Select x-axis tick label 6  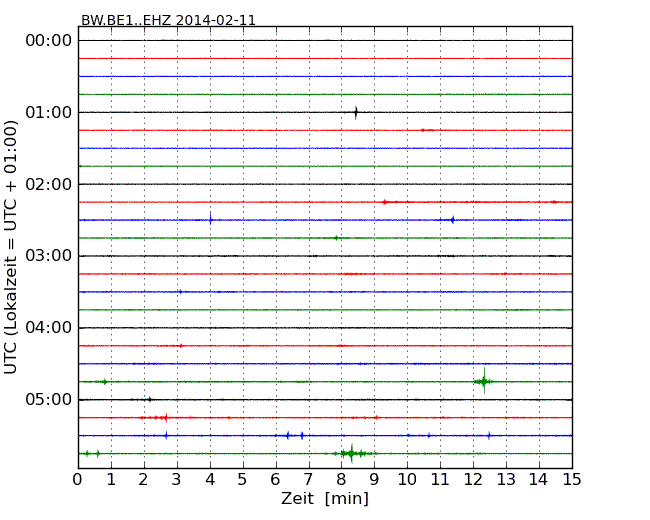pyautogui.click(x=275, y=480)
